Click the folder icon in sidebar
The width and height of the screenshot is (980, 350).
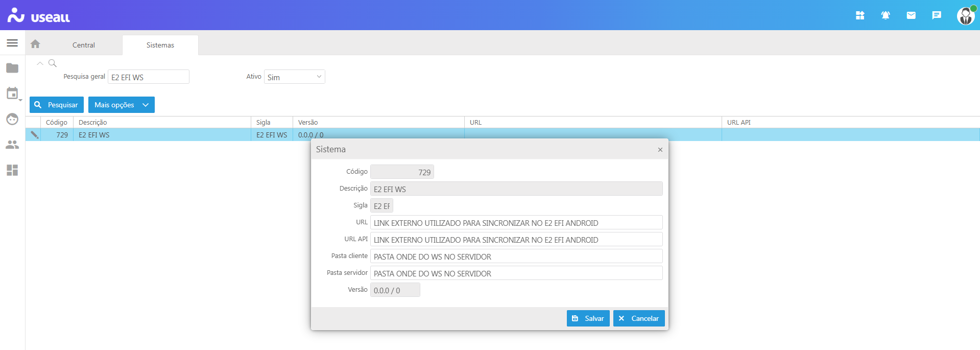[x=12, y=68]
